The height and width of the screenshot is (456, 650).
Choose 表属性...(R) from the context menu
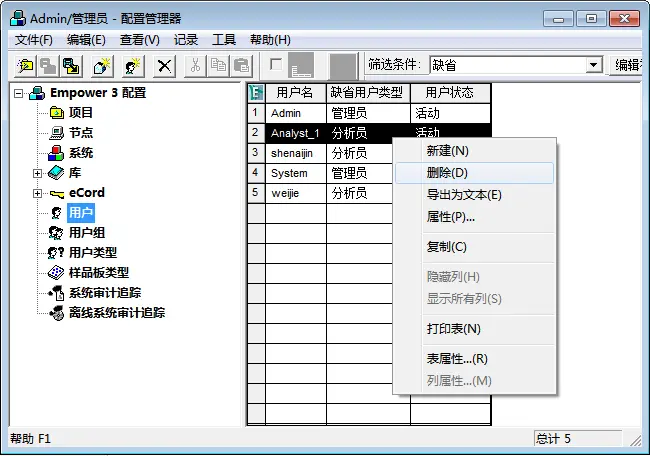(474, 359)
